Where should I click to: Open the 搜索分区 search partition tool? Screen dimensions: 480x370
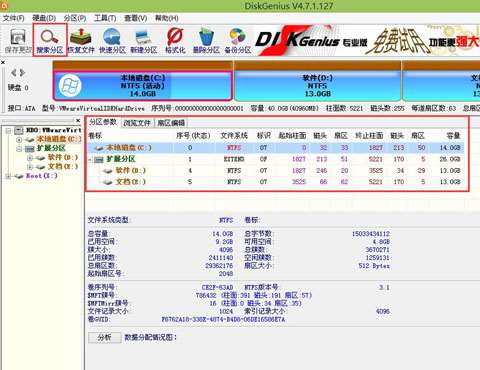tap(50, 41)
